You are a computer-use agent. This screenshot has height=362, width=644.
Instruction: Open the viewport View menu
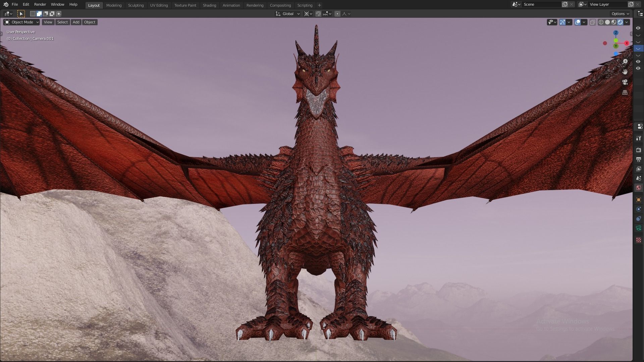[48, 22]
